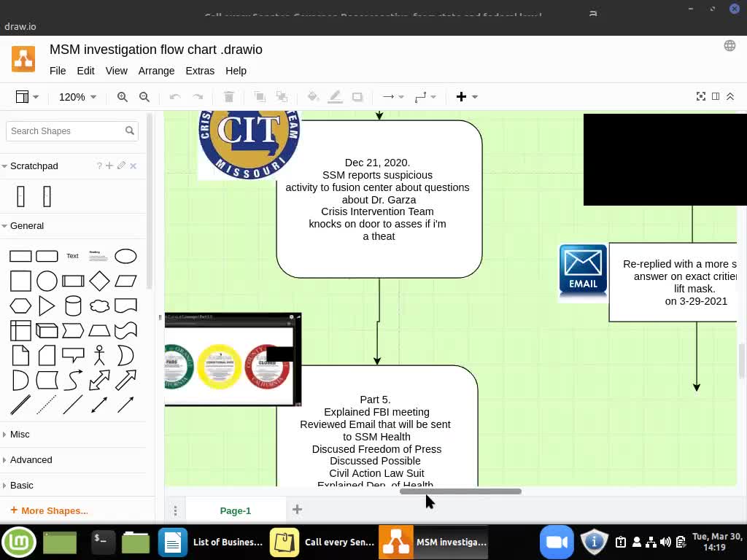Click the language globe icon
This screenshot has width=747, height=560.
729,46
